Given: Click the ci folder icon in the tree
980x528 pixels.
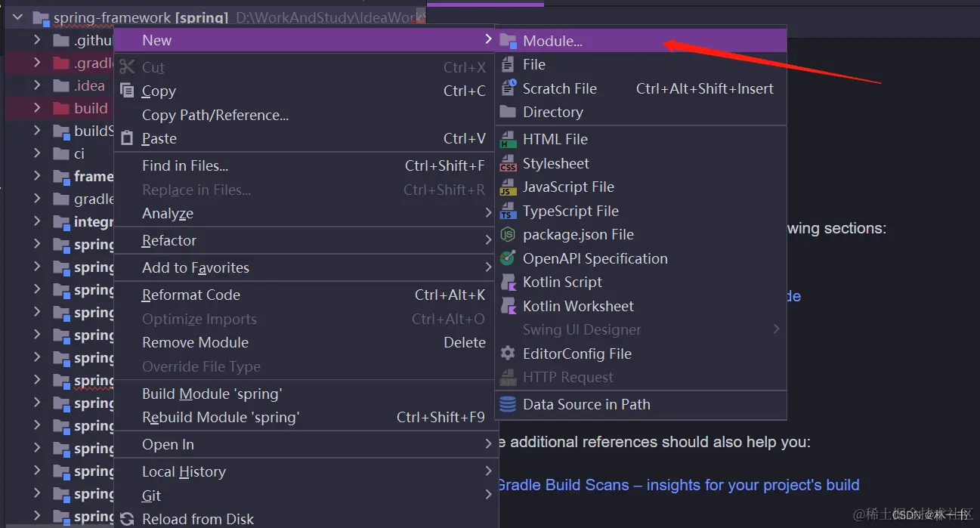Looking at the screenshot, I should 61,153.
